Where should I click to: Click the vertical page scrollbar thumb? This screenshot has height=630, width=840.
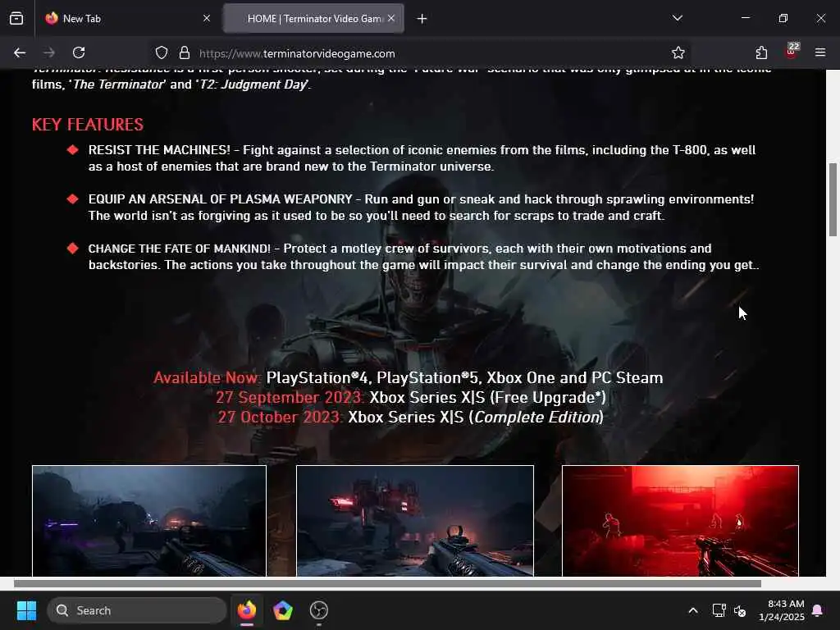coord(833,199)
